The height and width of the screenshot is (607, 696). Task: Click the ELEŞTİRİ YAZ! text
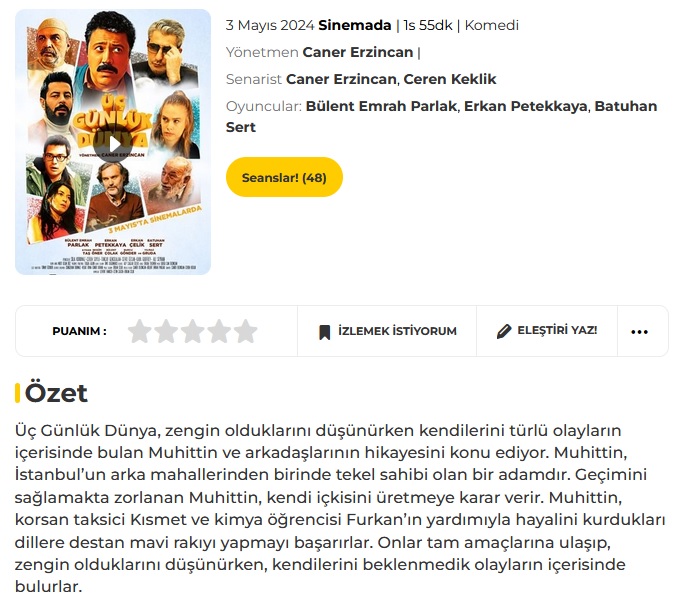coord(557,330)
